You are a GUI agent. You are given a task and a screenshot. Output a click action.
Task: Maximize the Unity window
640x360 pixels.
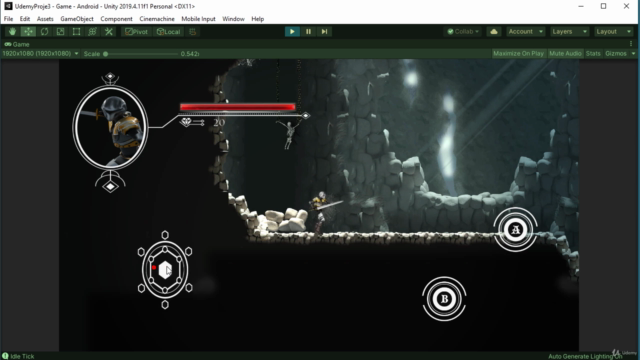(603, 6)
